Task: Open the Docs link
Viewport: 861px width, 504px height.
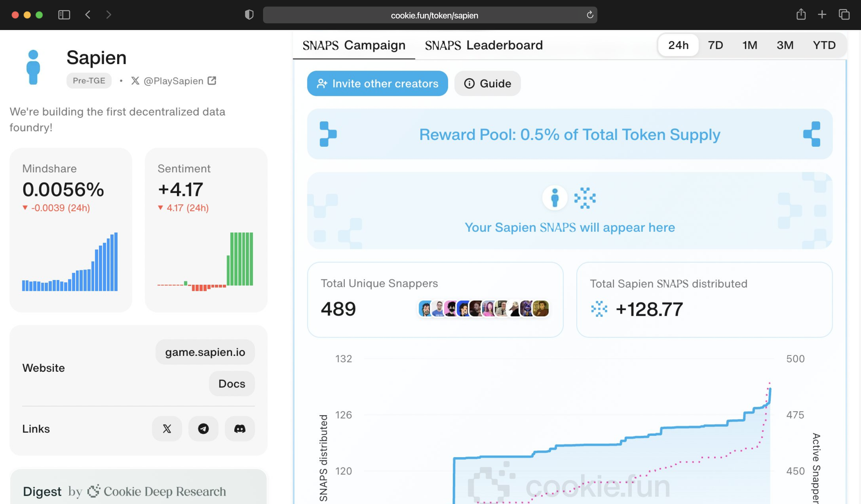Action: (x=232, y=384)
